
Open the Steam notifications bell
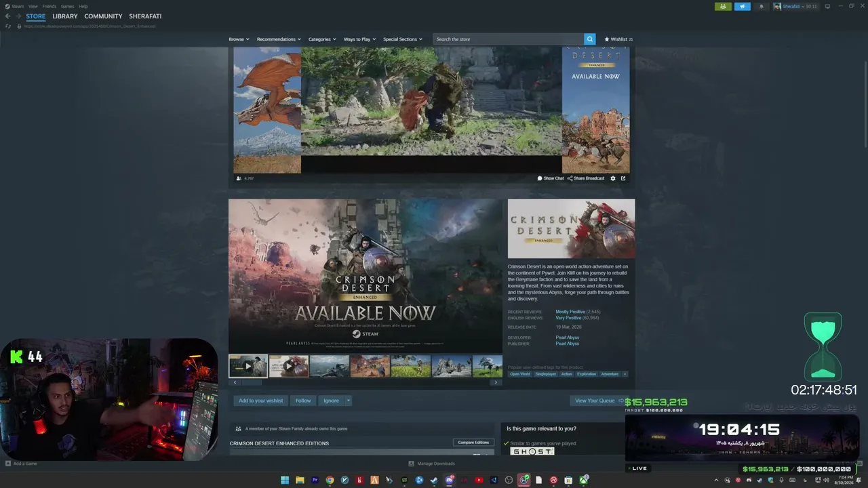pyautogui.click(x=761, y=6)
